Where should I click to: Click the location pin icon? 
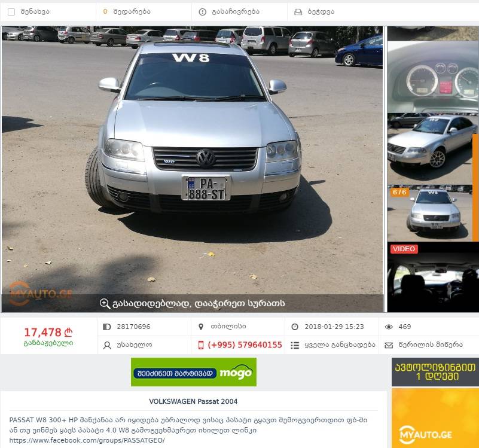coord(201,327)
